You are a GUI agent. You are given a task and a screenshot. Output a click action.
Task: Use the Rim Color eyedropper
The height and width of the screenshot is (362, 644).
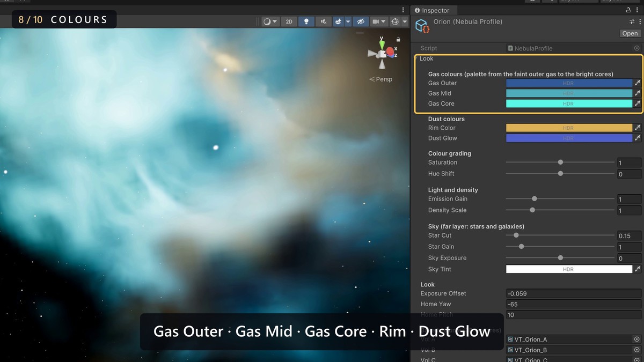click(x=638, y=128)
